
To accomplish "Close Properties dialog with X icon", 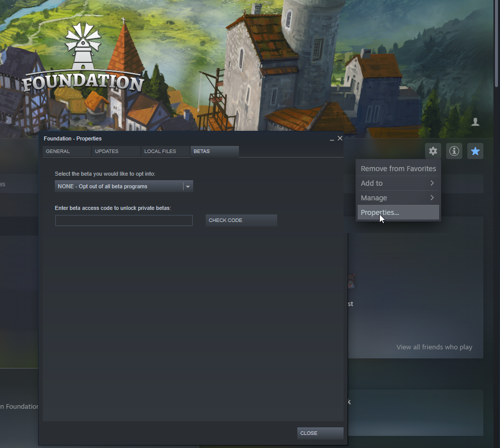I will click(340, 138).
